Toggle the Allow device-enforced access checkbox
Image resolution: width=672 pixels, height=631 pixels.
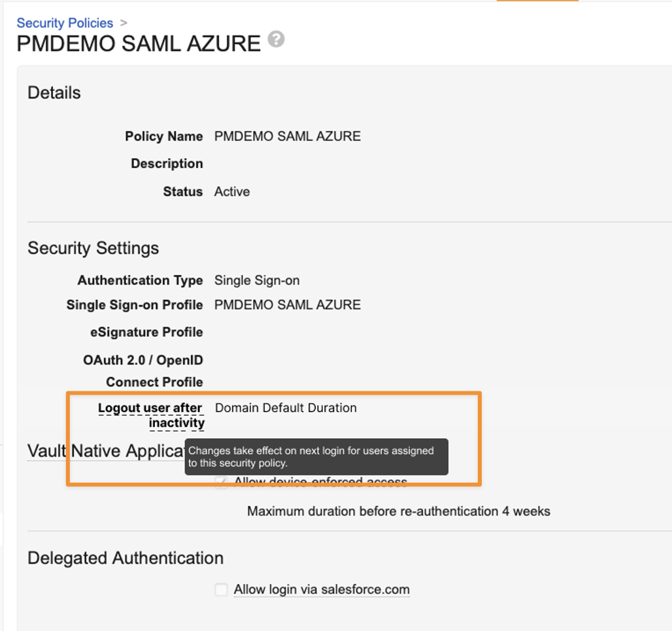pos(222,483)
